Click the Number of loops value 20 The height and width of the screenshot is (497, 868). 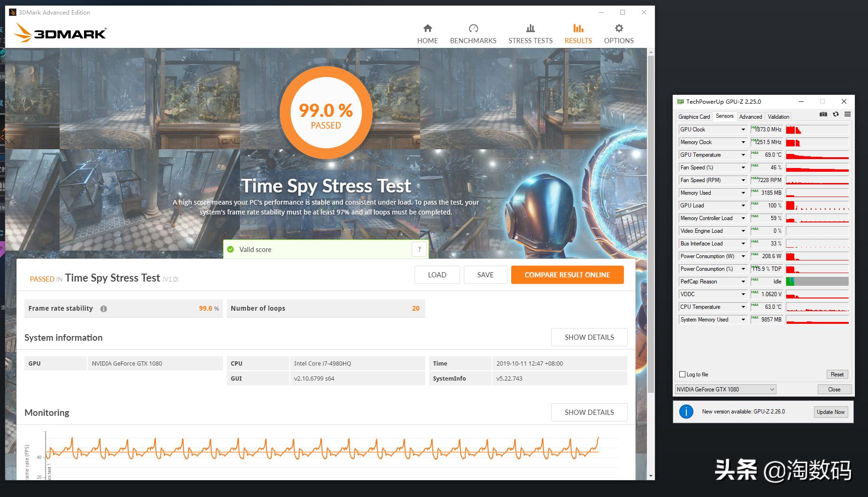[415, 308]
